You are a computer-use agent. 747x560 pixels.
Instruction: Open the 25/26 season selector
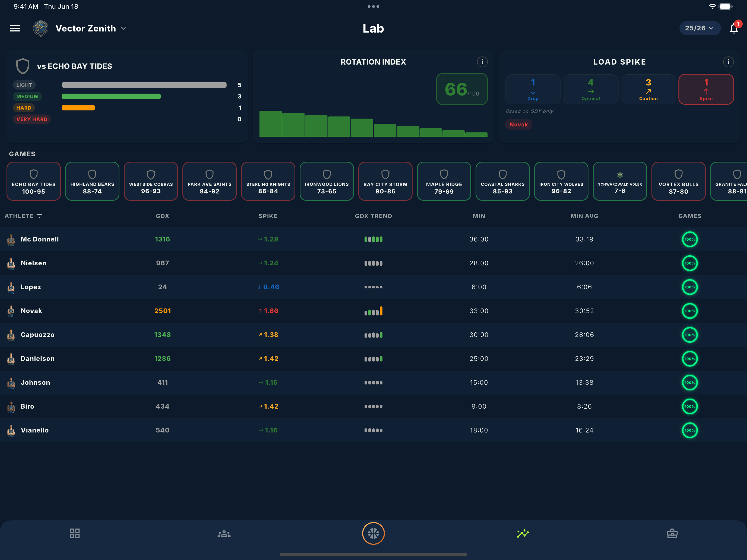click(x=699, y=28)
